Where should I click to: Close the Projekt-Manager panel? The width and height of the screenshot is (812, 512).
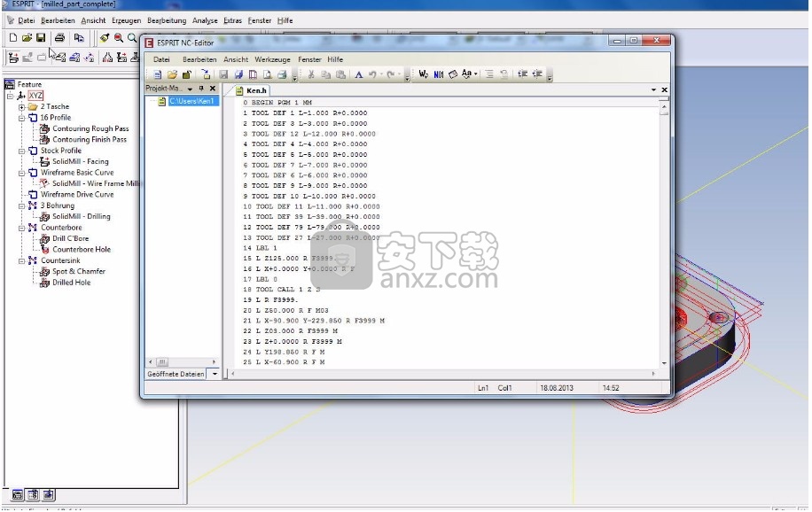[213, 89]
